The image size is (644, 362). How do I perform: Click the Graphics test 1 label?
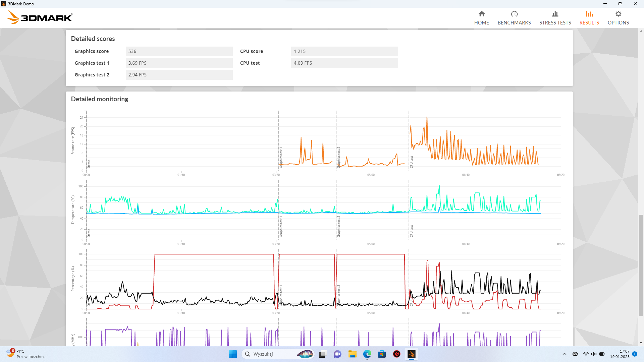92,63
